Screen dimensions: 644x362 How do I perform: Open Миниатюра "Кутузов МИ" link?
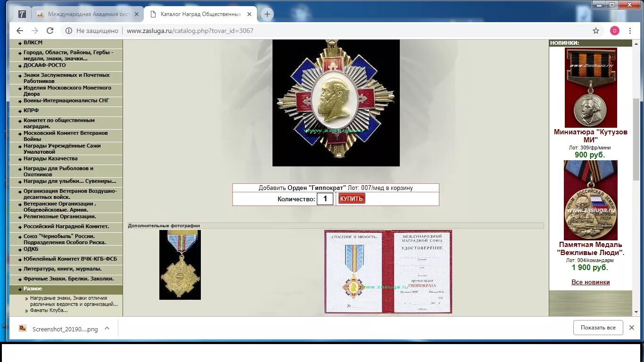[591, 136]
